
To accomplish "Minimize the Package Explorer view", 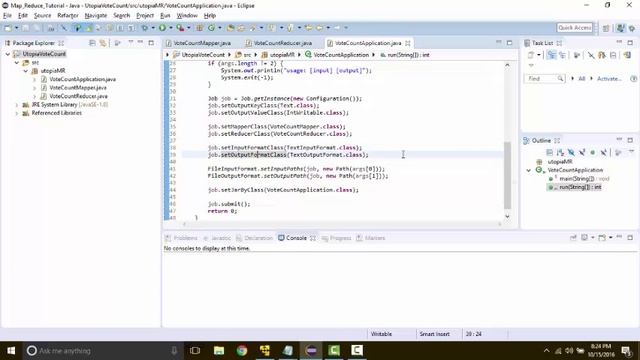I will click(x=140, y=42).
